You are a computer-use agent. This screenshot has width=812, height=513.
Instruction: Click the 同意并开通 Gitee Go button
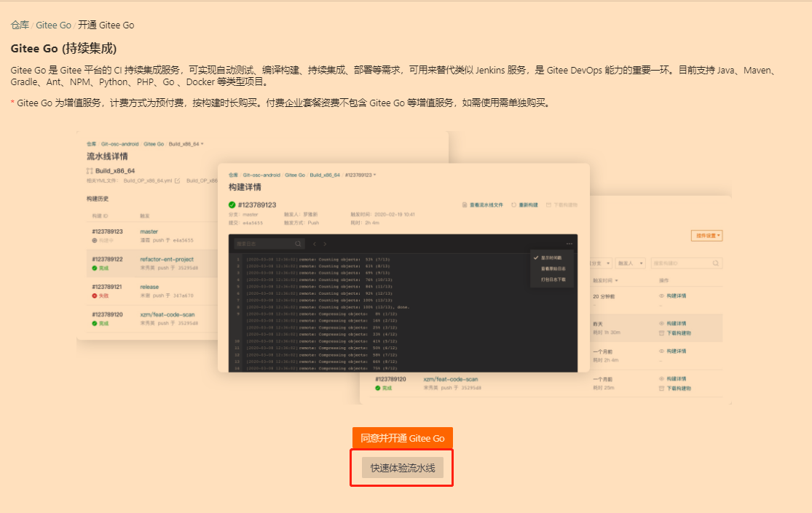tap(402, 438)
